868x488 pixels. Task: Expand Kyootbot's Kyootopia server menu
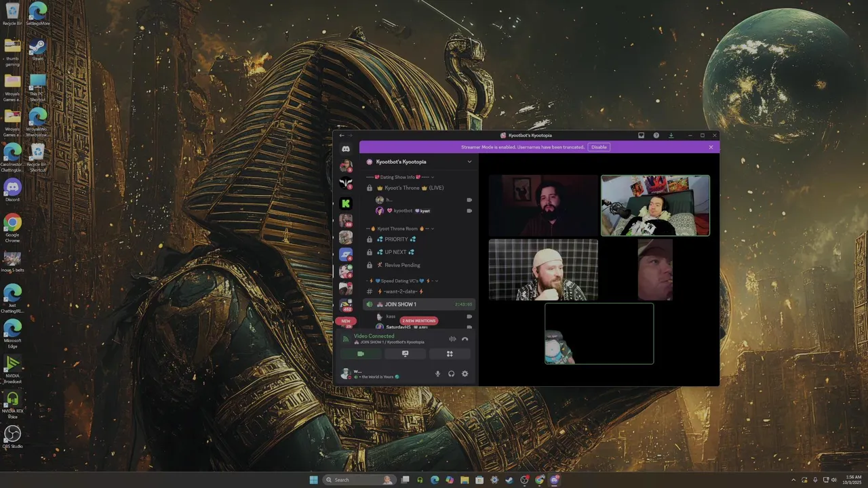pyautogui.click(x=469, y=162)
